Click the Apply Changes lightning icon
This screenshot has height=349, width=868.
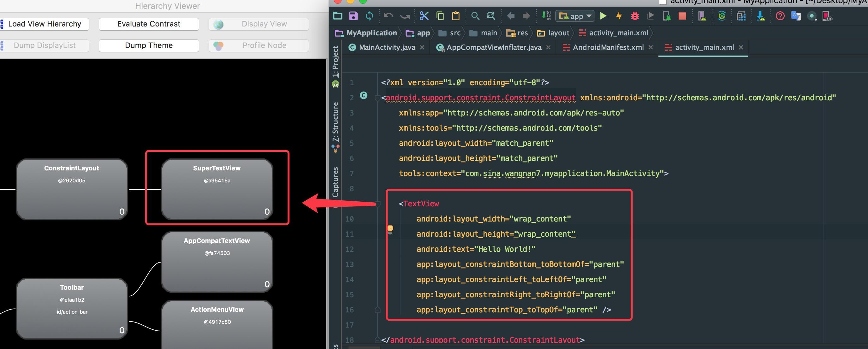pyautogui.click(x=619, y=16)
